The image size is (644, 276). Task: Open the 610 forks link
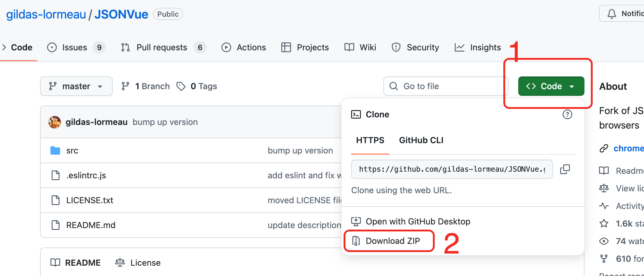click(x=622, y=259)
